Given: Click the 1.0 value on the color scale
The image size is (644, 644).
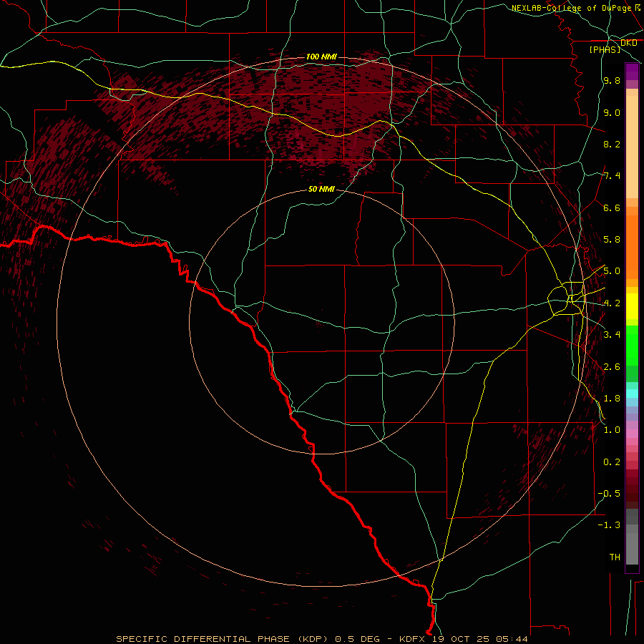Looking at the screenshot, I should click(x=612, y=430).
